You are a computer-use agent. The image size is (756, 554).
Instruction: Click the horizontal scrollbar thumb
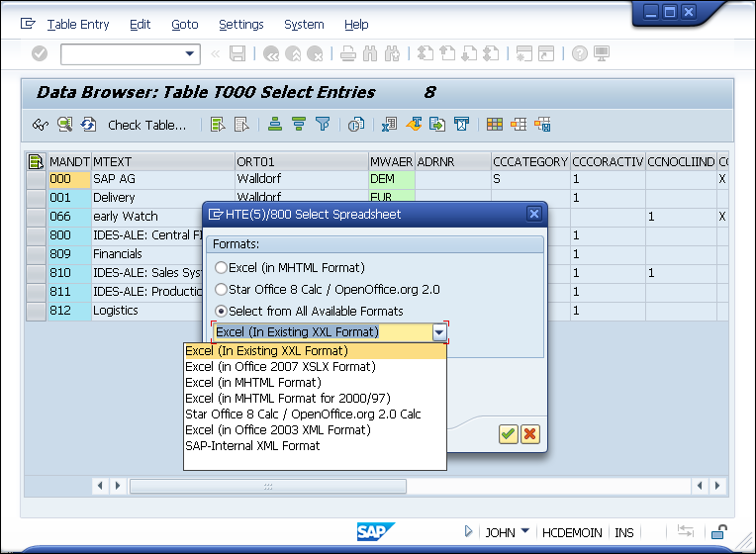[268, 486]
